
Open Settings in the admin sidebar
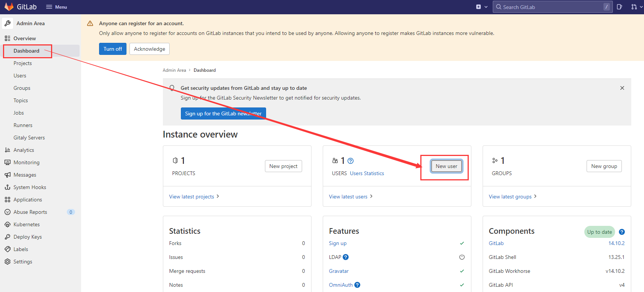pyautogui.click(x=23, y=262)
